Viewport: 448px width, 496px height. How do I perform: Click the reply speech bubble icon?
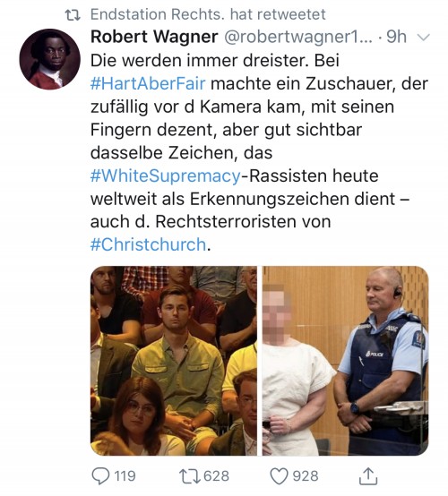(x=100, y=476)
